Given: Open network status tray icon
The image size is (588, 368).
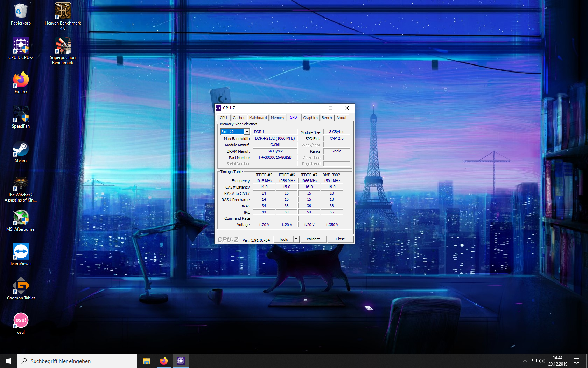Looking at the screenshot, I should (x=534, y=361).
